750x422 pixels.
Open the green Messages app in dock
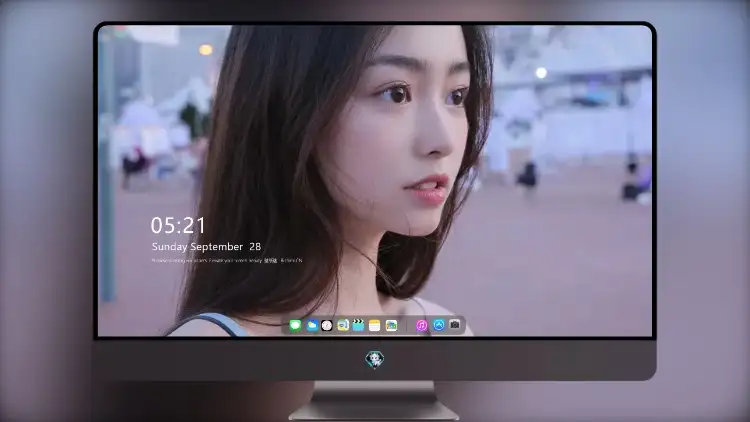tap(295, 325)
